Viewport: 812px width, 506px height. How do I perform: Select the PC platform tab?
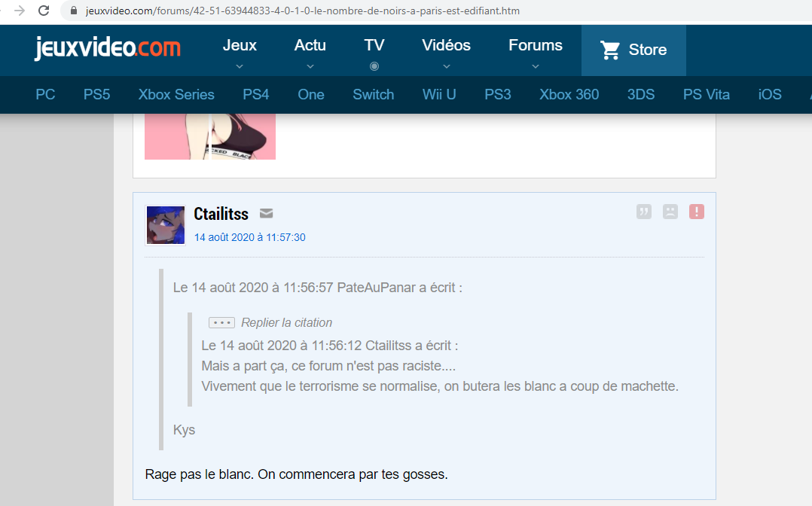(45, 94)
